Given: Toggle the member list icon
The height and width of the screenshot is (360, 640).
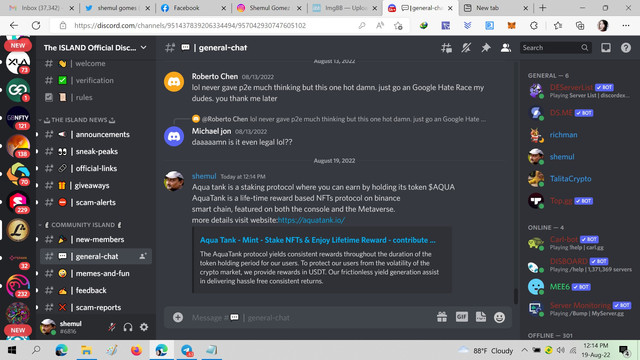Looking at the screenshot, I should coord(506,48).
